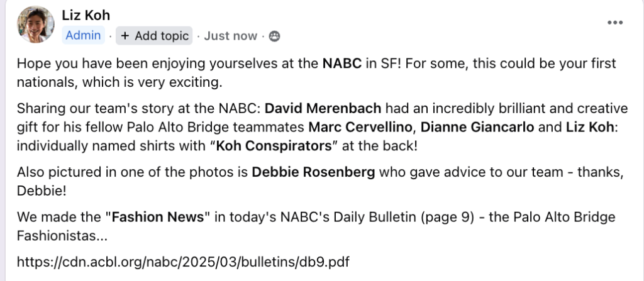This screenshot has width=644, height=281.
Task: Click author name Liz Koh in post header
Action: coord(87,16)
